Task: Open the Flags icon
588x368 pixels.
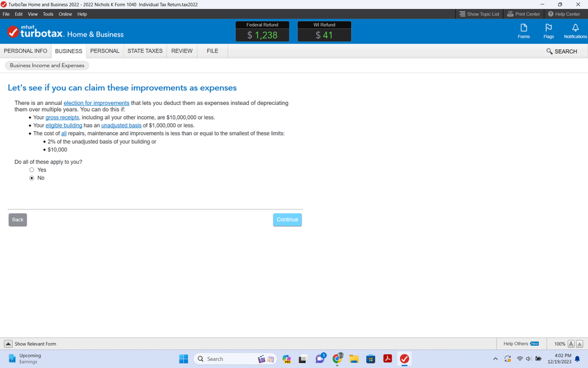Action: point(549,31)
